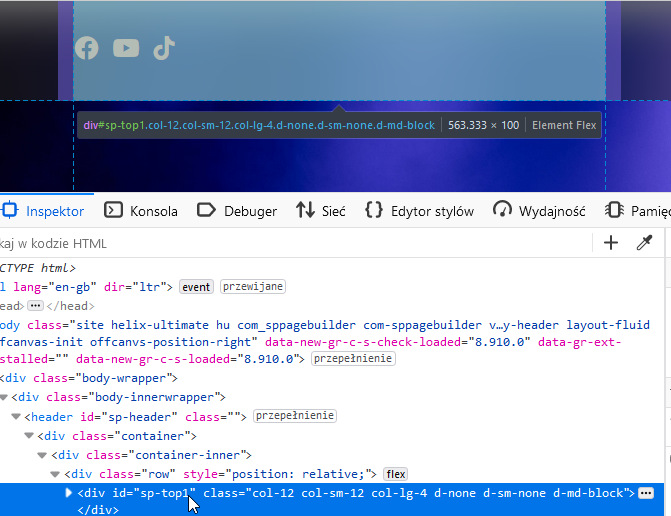Click the ellipsis badge inside the head element
The height and width of the screenshot is (516, 671).
click(x=36, y=306)
